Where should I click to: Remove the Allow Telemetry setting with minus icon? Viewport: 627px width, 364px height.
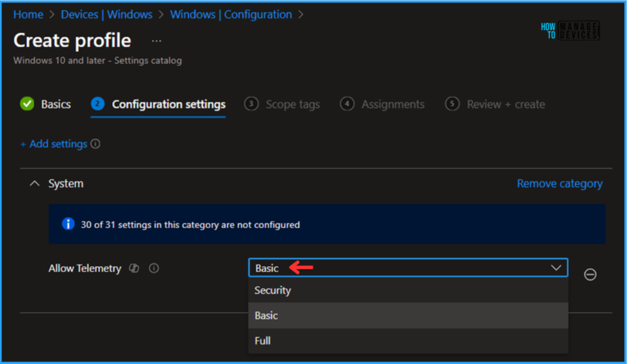pyautogui.click(x=590, y=275)
